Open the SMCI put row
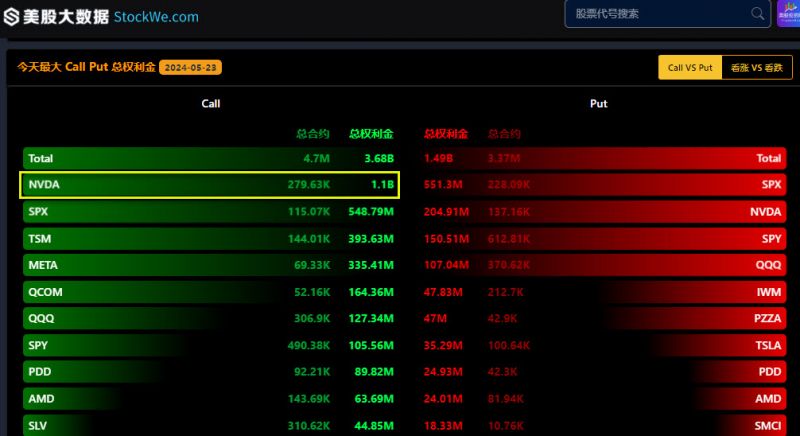Viewport: 800px width, 436px height. click(x=603, y=425)
